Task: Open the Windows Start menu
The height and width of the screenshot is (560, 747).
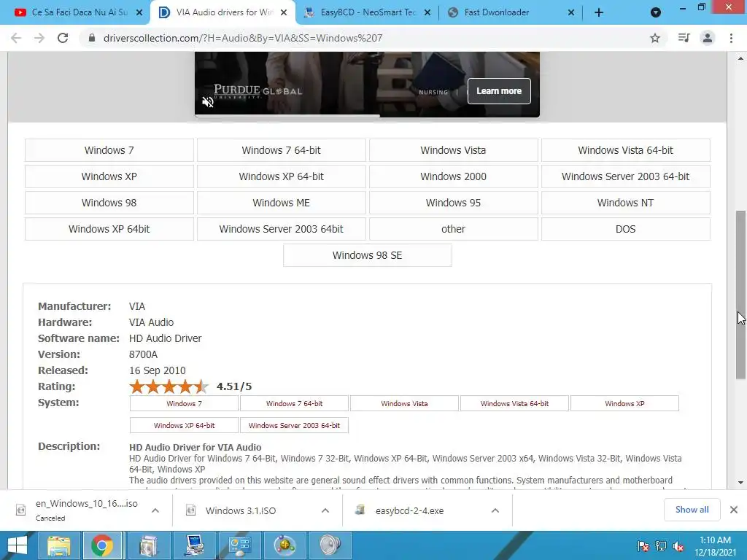Action: click(18, 545)
